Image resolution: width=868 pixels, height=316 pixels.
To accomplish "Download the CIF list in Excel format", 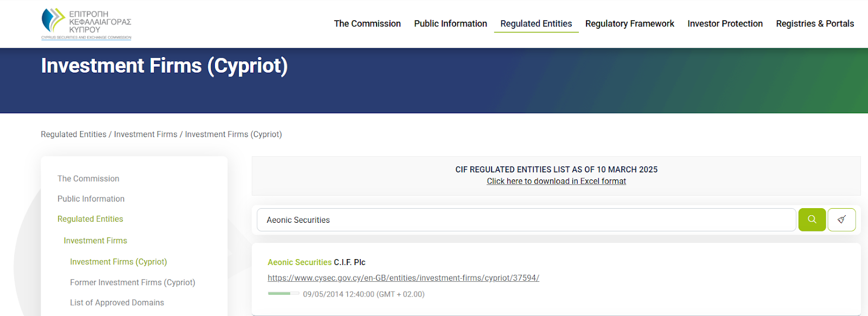I will pos(556,181).
